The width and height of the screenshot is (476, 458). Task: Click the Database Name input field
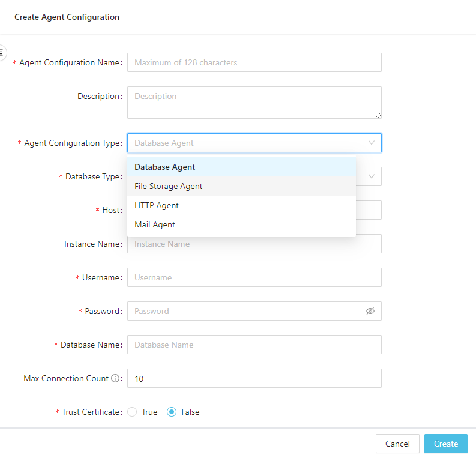tap(254, 345)
